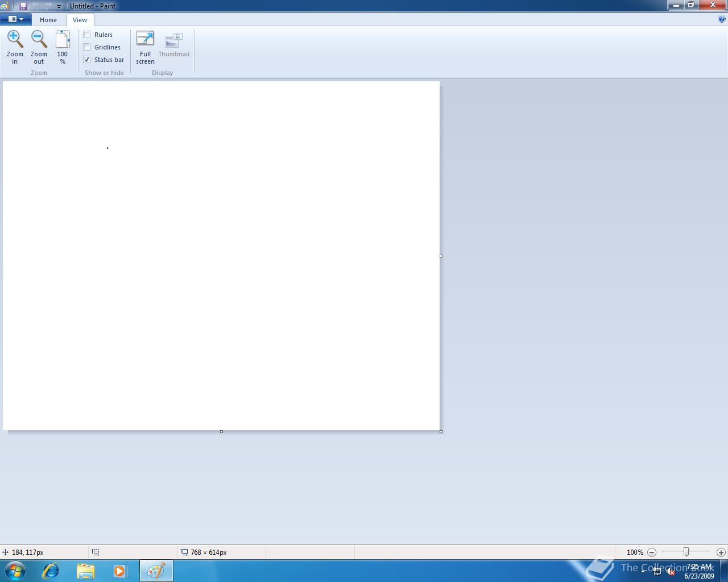
Task: Click the zoom slider thumb
Action: [x=686, y=552]
